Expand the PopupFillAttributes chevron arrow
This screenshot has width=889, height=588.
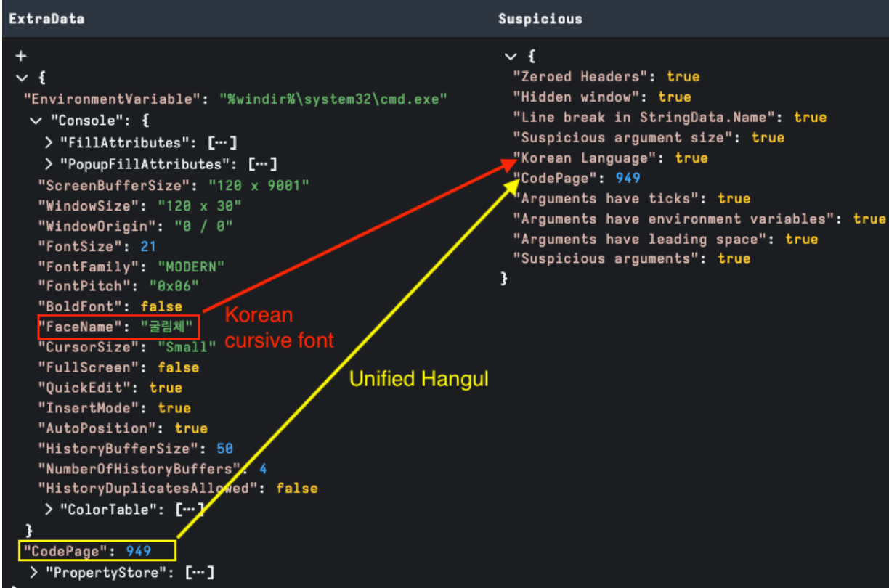(x=49, y=164)
